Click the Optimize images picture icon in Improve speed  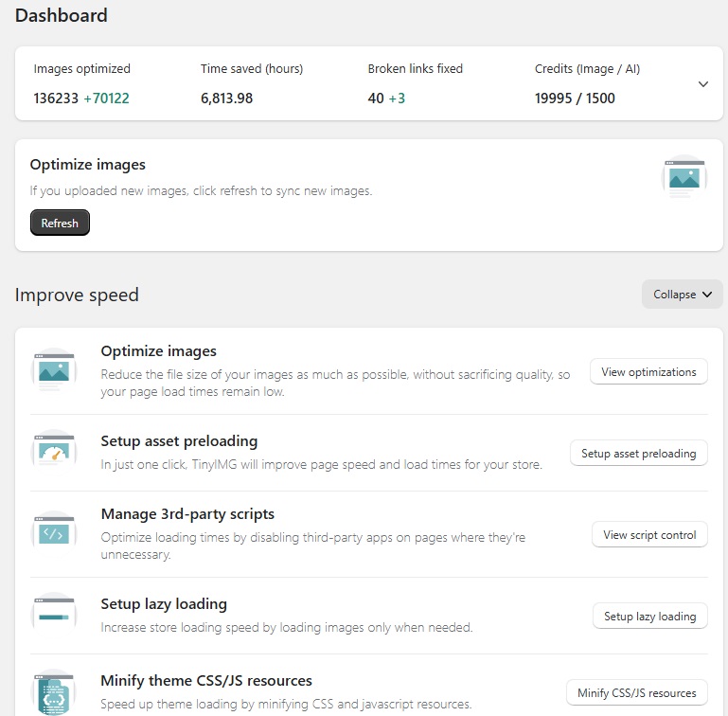[53, 370]
